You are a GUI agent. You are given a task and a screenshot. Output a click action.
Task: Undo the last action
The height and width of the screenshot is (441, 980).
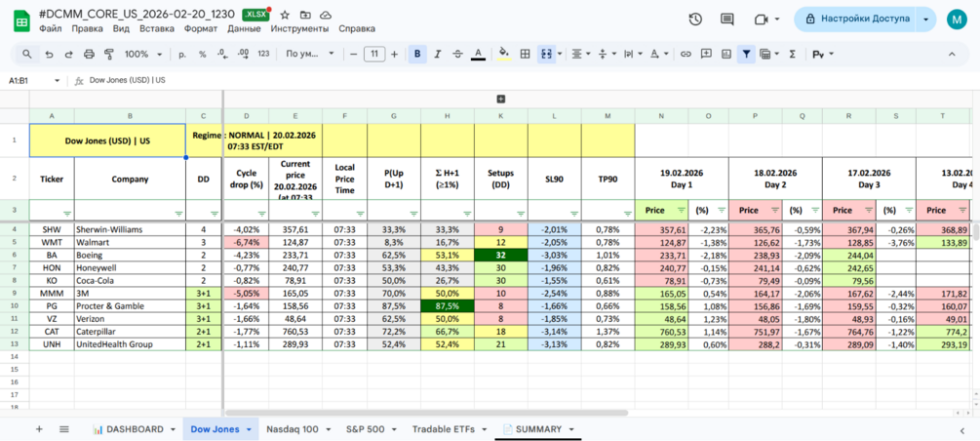click(49, 55)
